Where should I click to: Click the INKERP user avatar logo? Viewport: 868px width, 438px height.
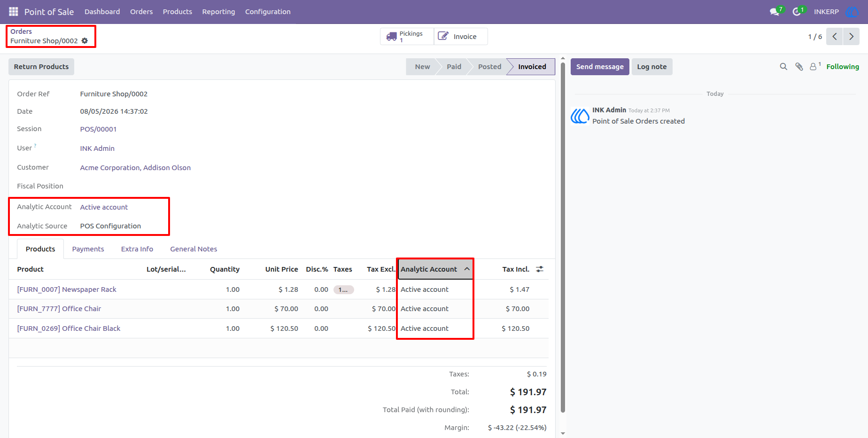852,11
